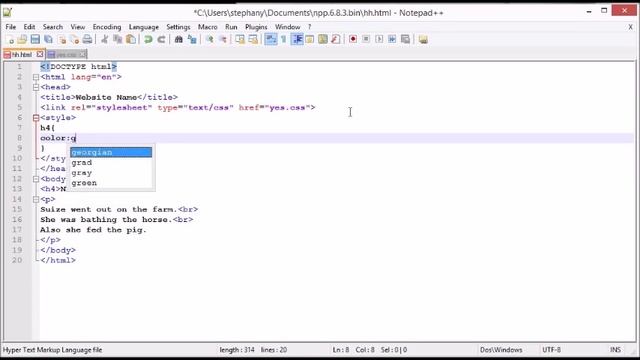This screenshot has width=640, height=360.
Task: Open the Function List panel icon
Action: pos(336,39)
